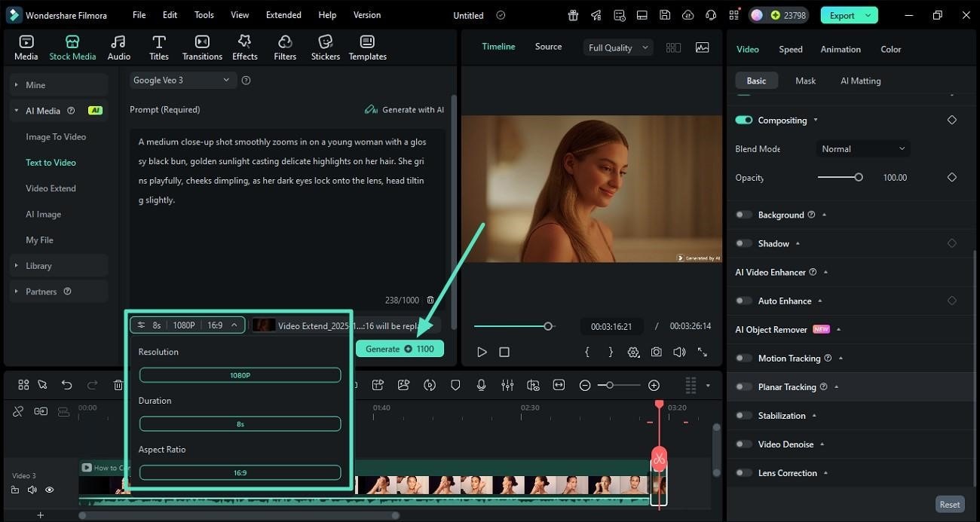980x522 pixels.
Task: Change the Full Quality playback setting
Action: [x=617, y=47]
